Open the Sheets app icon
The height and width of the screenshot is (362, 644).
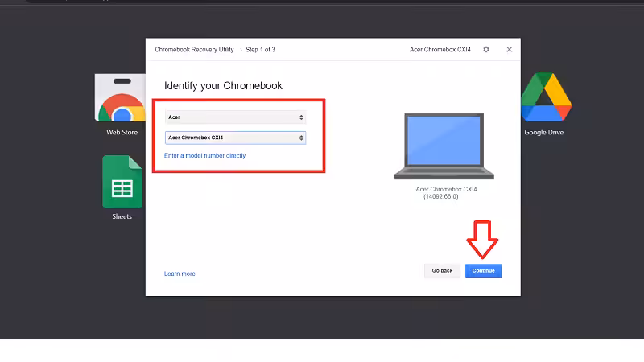pos(122,182)
